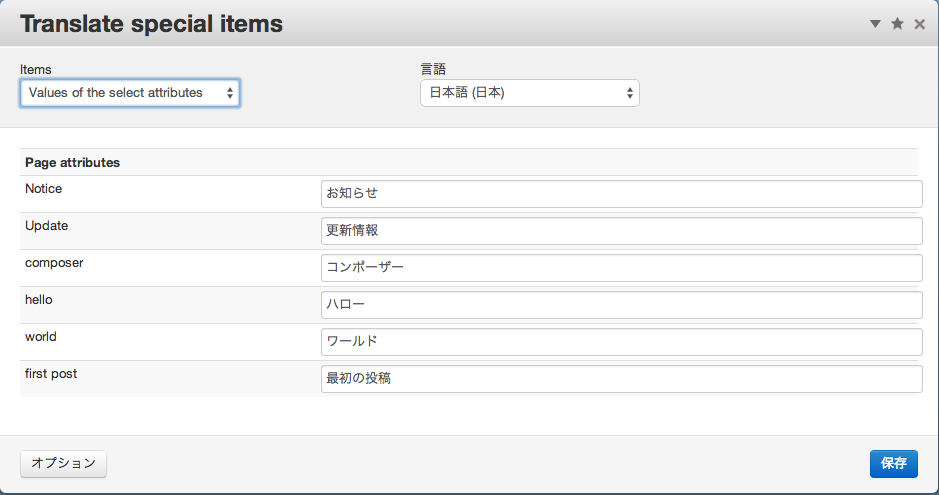Focus the first post translation input
This screenshot has height=495, width=939.
click(621, 379)
